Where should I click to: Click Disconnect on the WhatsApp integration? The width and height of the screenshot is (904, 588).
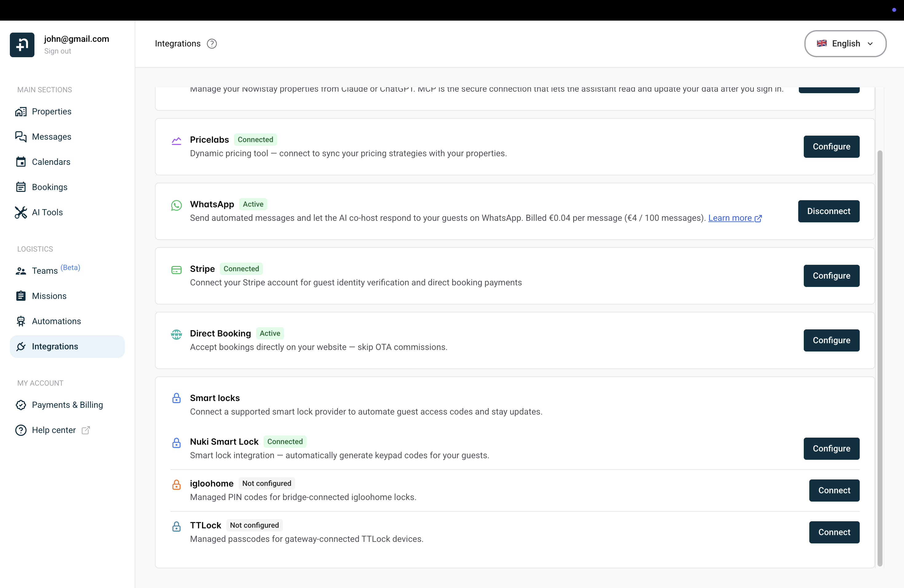(828, 211)
